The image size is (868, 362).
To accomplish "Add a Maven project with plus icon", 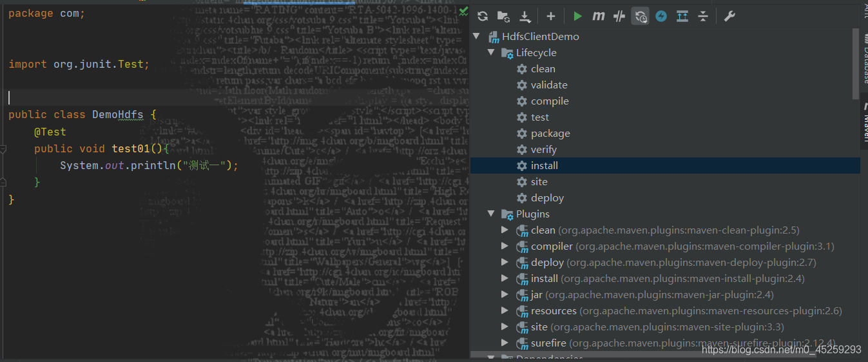I will click(550, 17).
